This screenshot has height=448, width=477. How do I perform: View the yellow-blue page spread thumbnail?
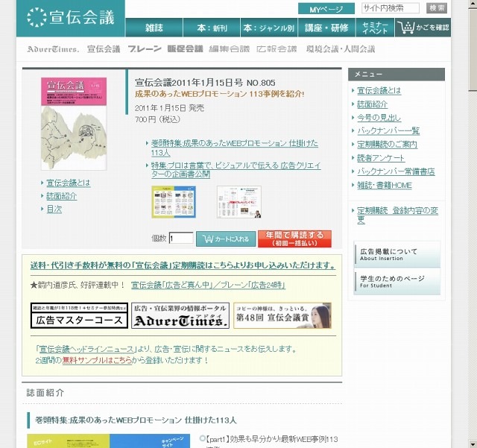(174, 202)
